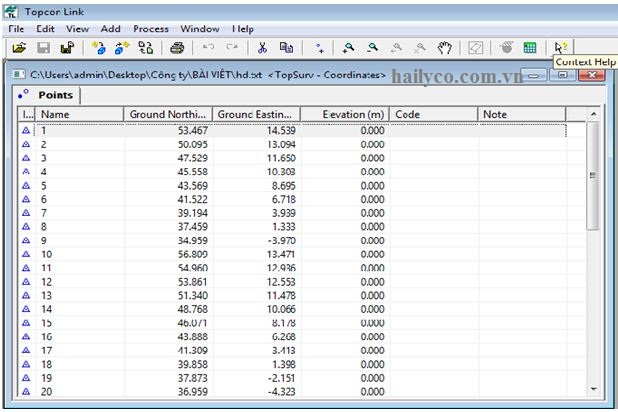This screenshot has height=412, width=618.
Task: Click the Save disk icon
Action: tap(43, 48)
